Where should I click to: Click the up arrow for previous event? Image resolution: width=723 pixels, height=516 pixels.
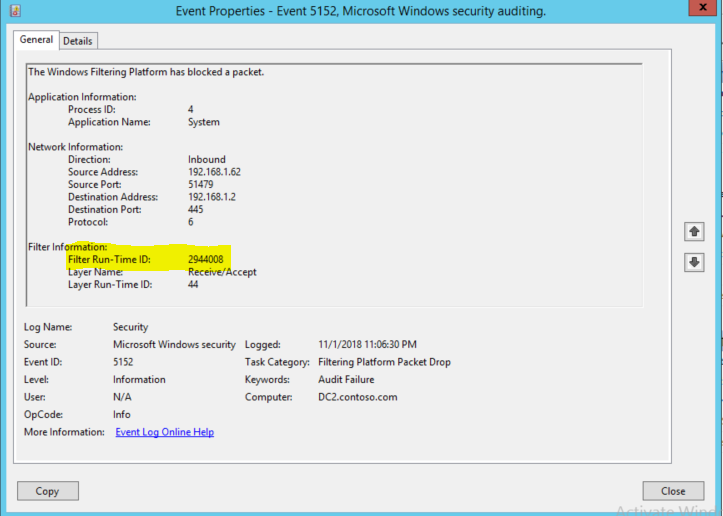tap(693, 232)
